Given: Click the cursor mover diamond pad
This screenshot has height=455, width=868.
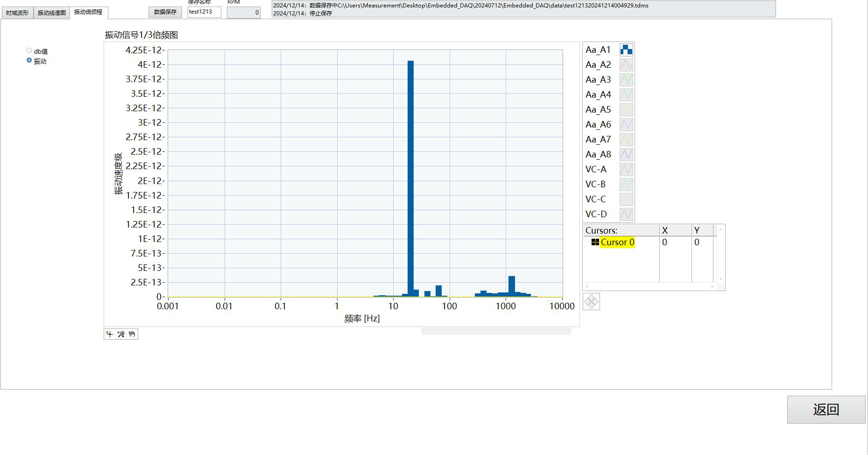Looking at the screenshot, I should (591, 302).
